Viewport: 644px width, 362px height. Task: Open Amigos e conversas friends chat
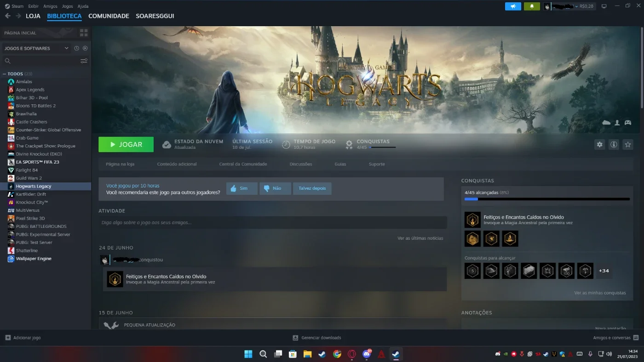616,338
